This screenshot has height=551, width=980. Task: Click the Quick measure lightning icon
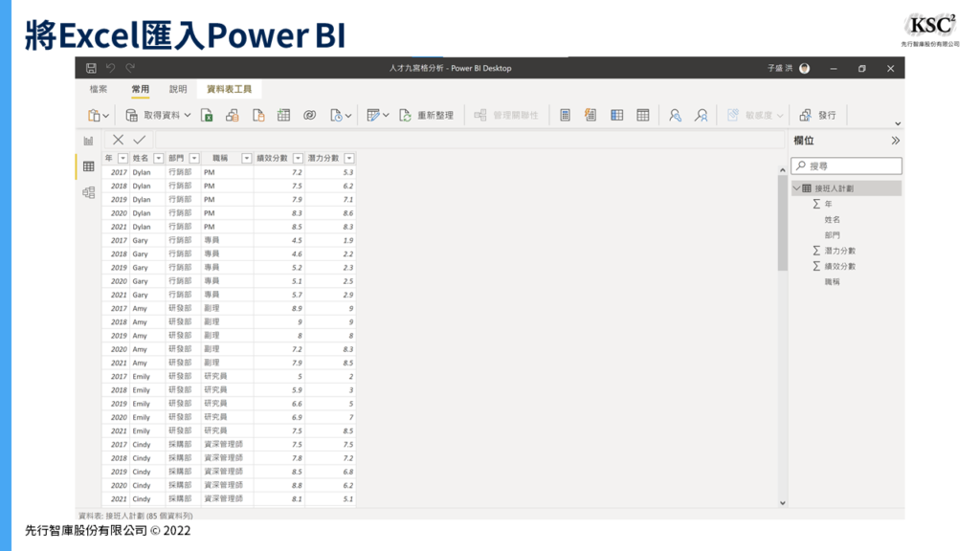click(590, 115)
